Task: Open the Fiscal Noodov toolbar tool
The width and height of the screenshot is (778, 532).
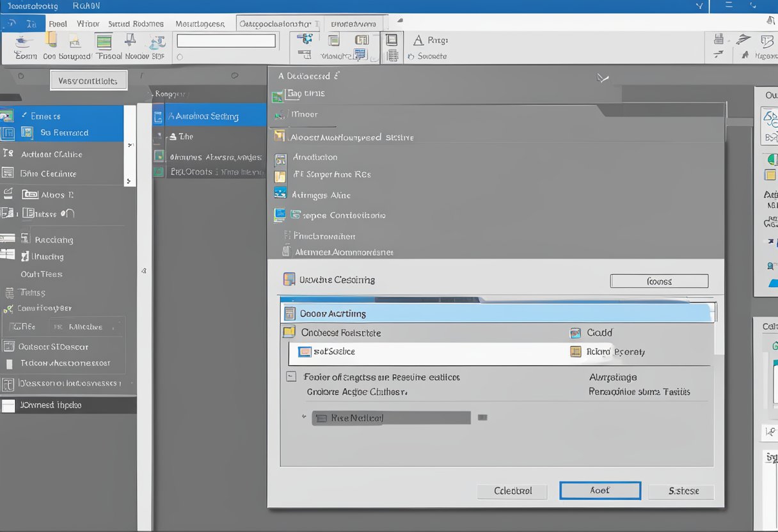Action: 102,45
